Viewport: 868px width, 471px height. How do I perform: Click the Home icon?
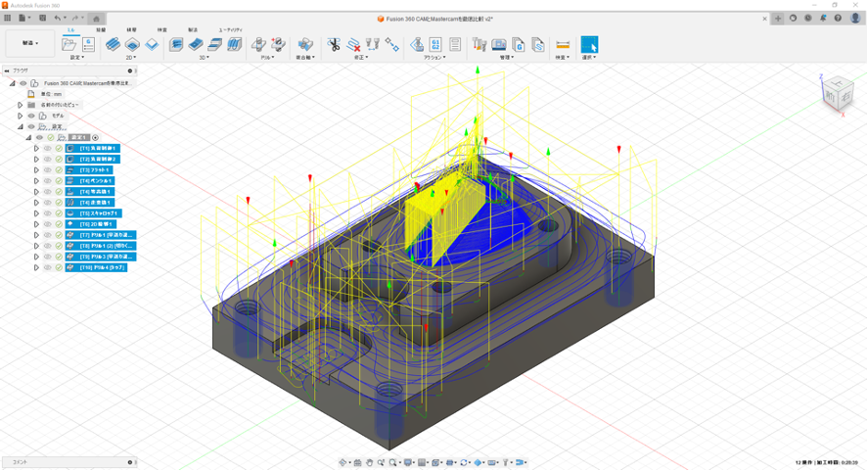[x=96, y=19]
